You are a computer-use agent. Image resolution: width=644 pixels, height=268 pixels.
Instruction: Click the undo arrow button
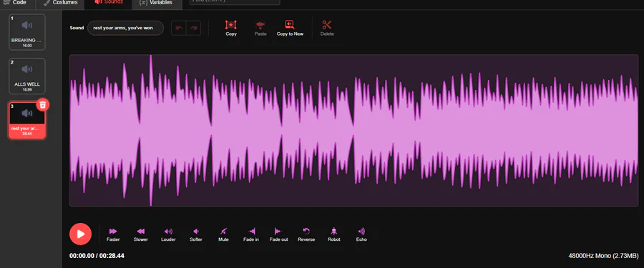click(x=179, y=28)
